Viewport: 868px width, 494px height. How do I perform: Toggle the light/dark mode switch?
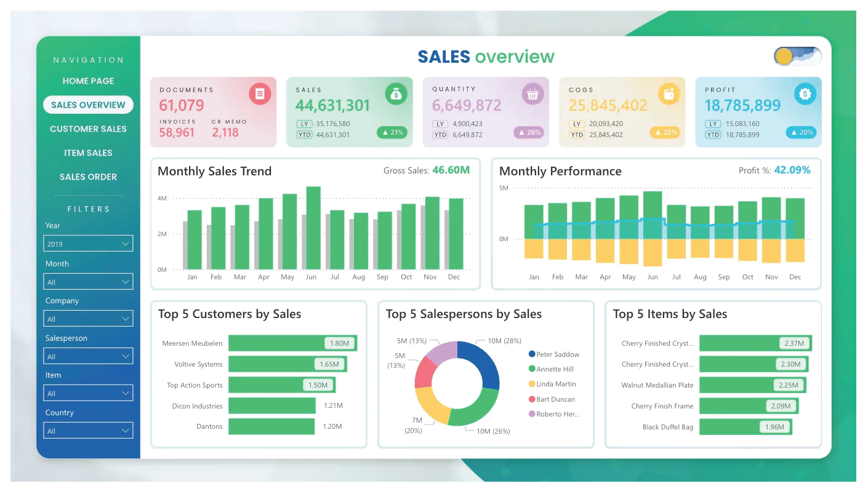pos(797,57)
